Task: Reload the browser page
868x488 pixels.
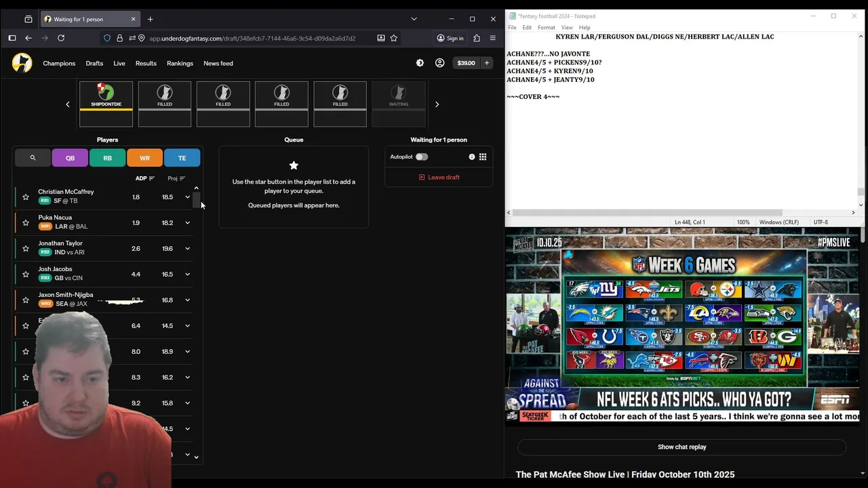Action: click(61, 38)
